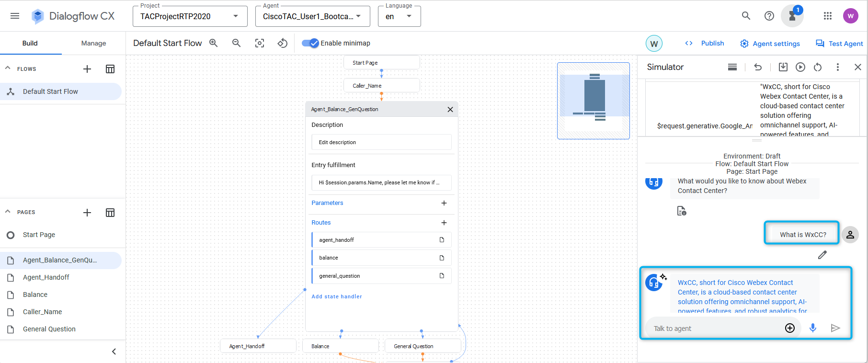
Task: Open the Agent dropdown
Action: [x=313, y=16]
